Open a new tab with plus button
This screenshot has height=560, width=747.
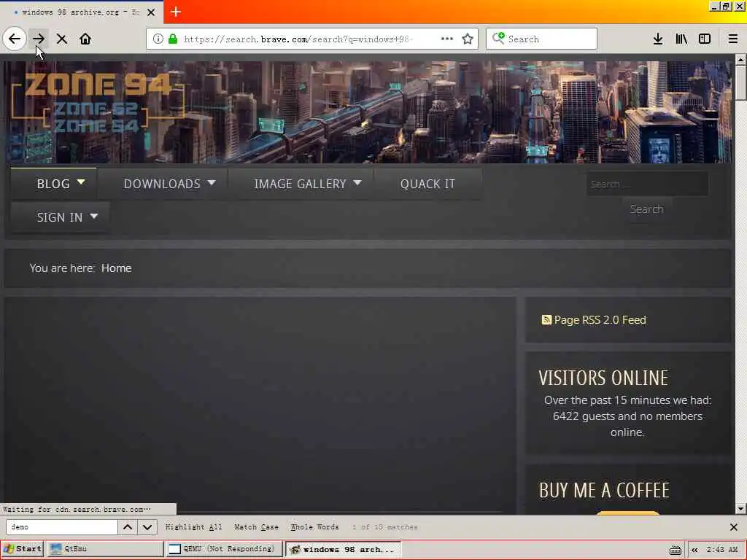176,12
